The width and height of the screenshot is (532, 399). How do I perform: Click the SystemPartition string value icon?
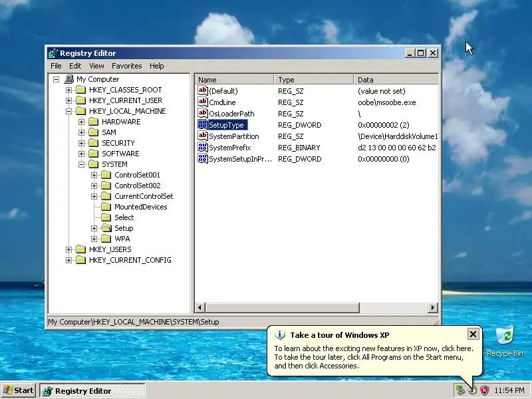pyautogui.click(x=203, y=136)
